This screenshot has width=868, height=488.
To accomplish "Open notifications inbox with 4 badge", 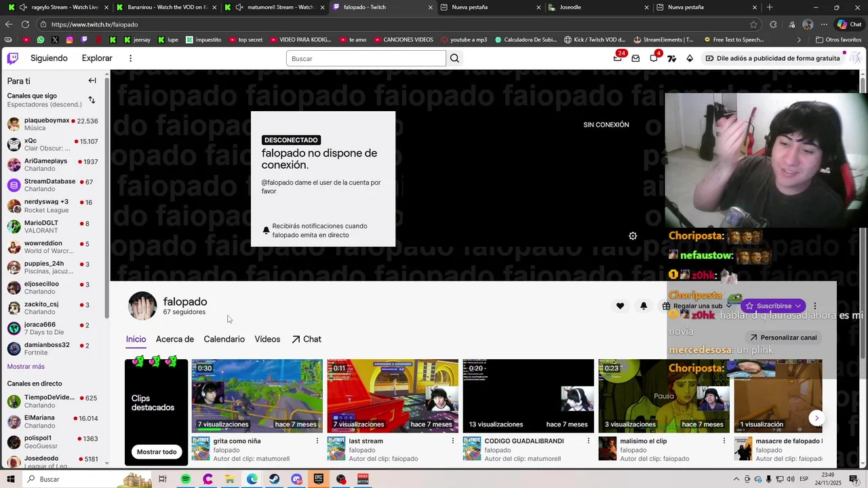I will click(654, 58).
